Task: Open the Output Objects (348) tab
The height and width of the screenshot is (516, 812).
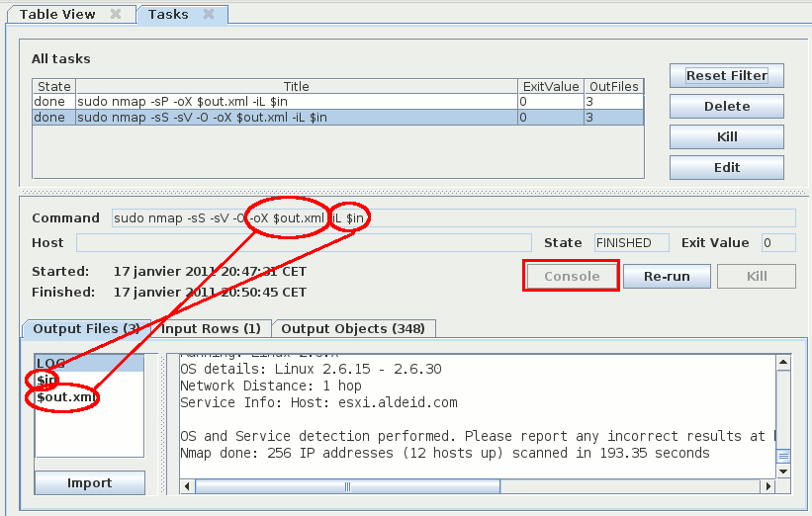Action: tap(354, 328)
